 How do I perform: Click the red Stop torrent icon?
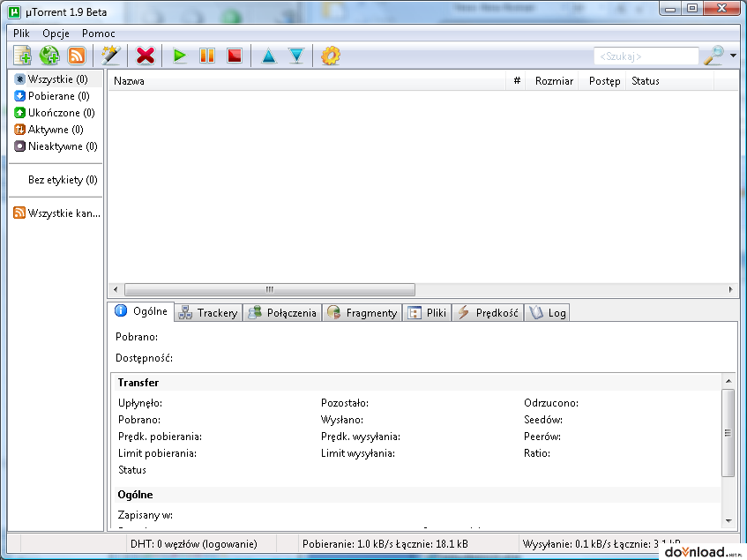pos(235,56)
